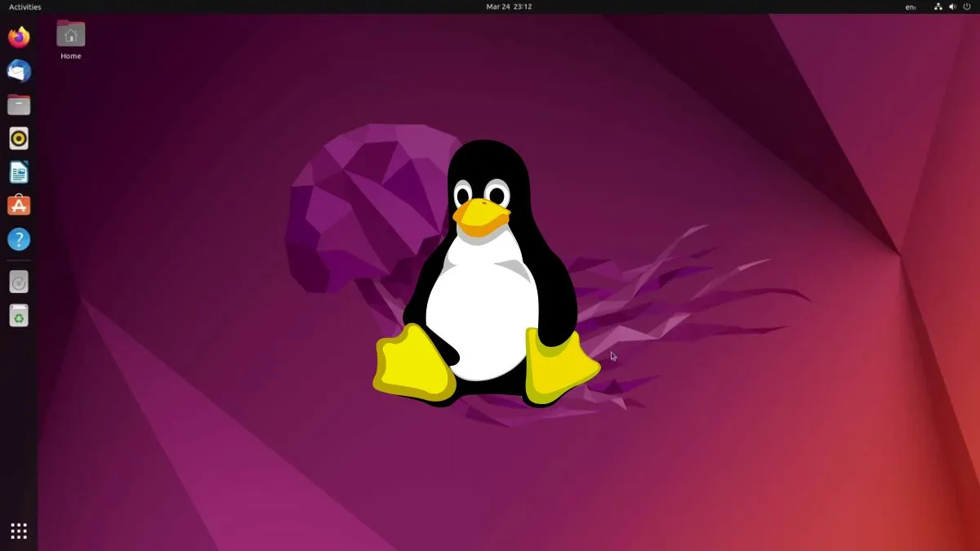
Task: Open the network status icon
Action: coord(938,7)
